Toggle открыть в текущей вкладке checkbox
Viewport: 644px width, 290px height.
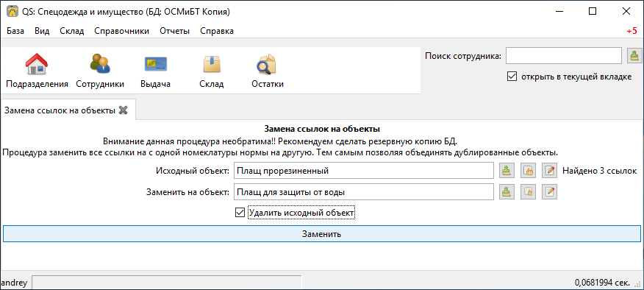[512, 77]
